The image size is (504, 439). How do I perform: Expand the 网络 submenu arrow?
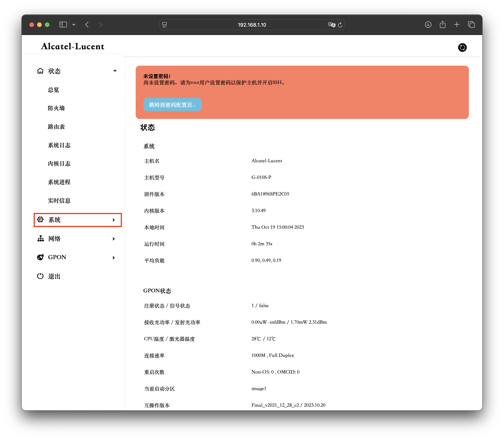[x=114, y=239]
